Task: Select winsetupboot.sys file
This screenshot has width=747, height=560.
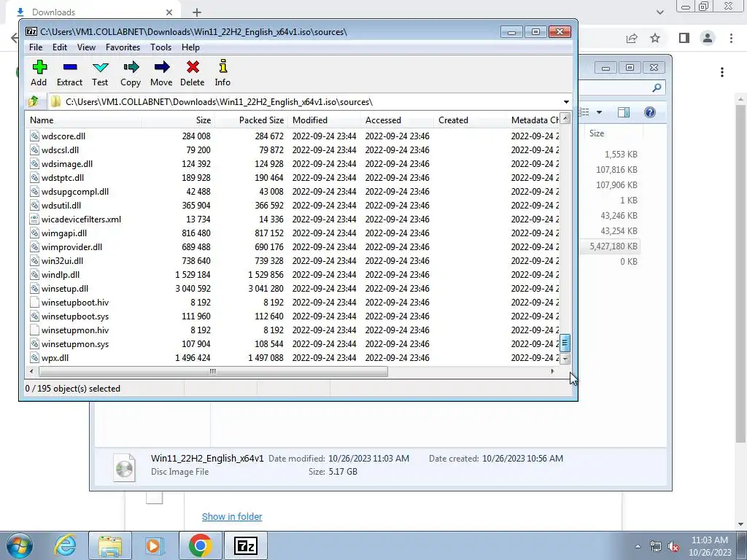Action: pos(75,316)
